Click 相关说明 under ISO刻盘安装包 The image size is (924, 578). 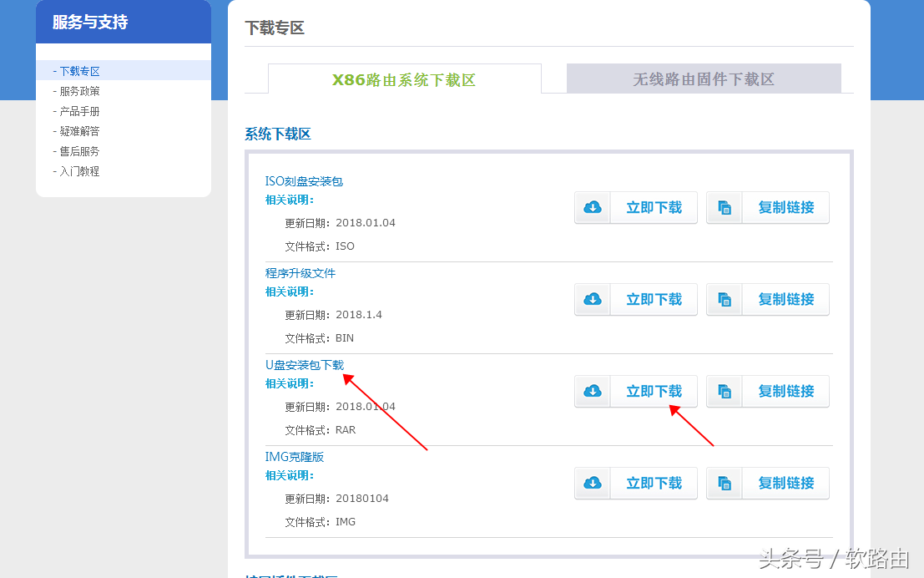pos(290,200)
